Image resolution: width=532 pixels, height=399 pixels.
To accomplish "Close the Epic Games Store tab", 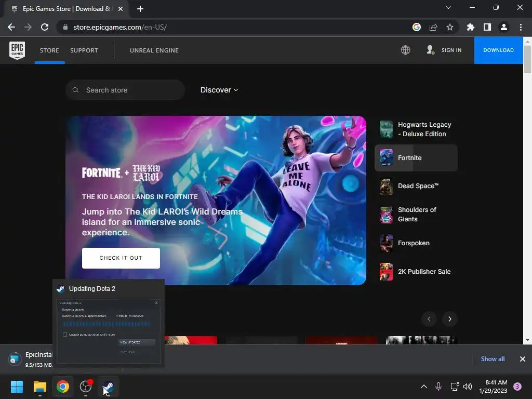I will [121, 9].
